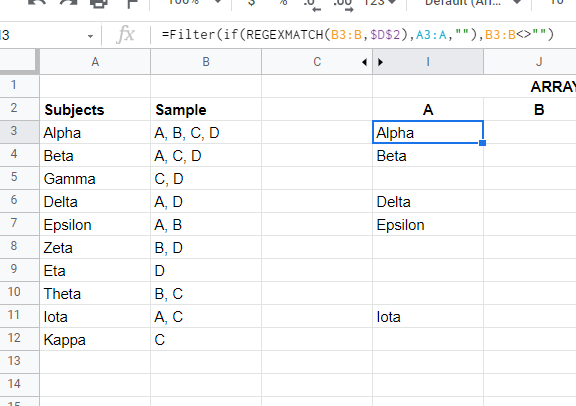The image size is (576, 406).
Task: Click the 'C, D' sample cell
Action: click(206, 179)
